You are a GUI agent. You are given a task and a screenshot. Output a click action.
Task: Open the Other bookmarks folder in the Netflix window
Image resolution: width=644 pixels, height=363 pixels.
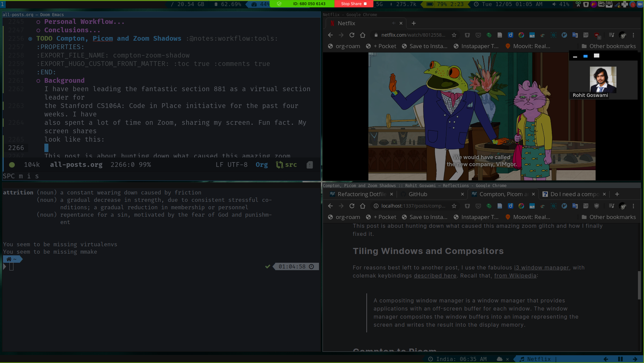(609, 46)
